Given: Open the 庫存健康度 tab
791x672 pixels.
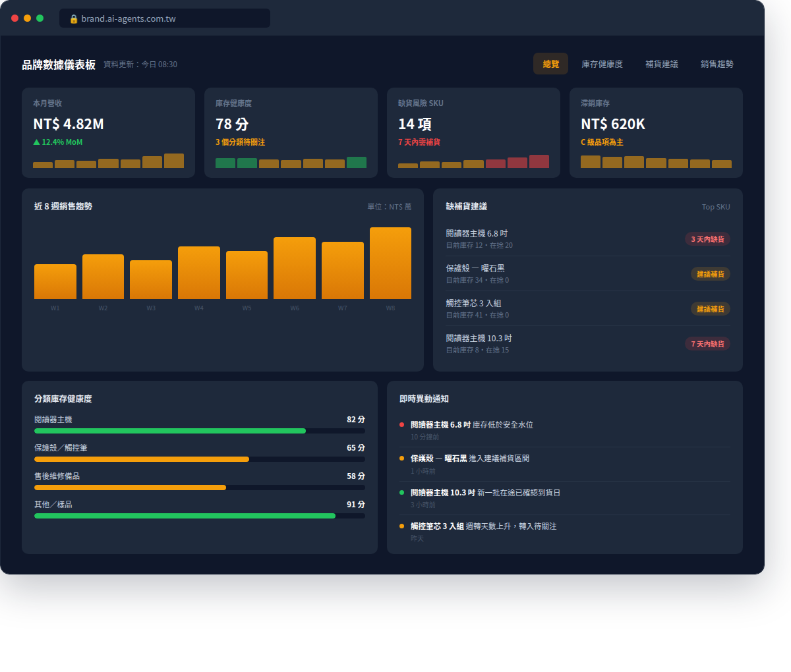Looking at the screenshot, I should (602, 64).
